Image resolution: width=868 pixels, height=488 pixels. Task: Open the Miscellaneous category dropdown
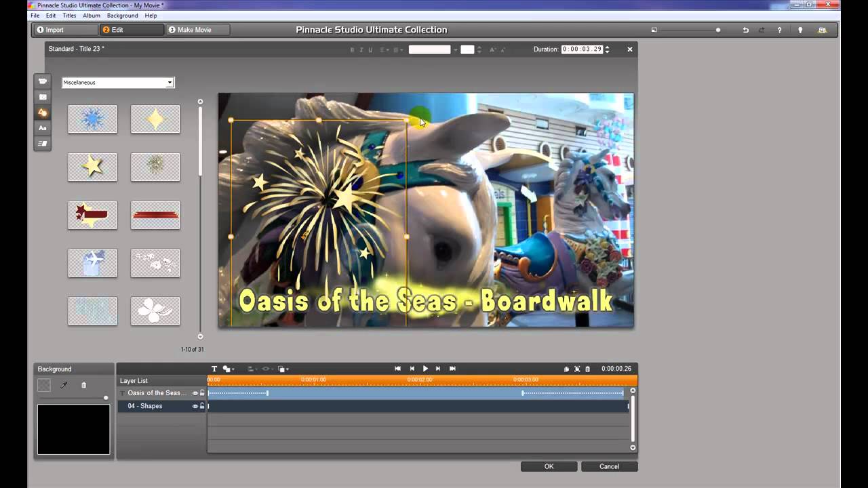click(118, 82)
